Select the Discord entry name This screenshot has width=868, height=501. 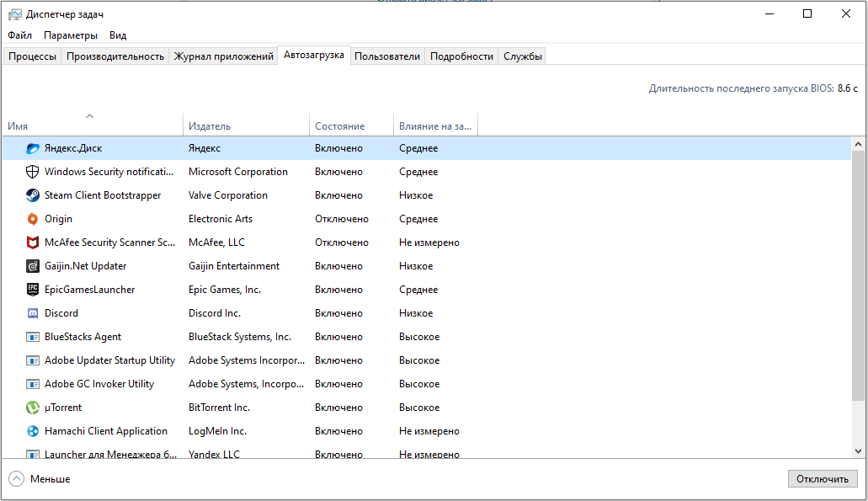point(61,313)
